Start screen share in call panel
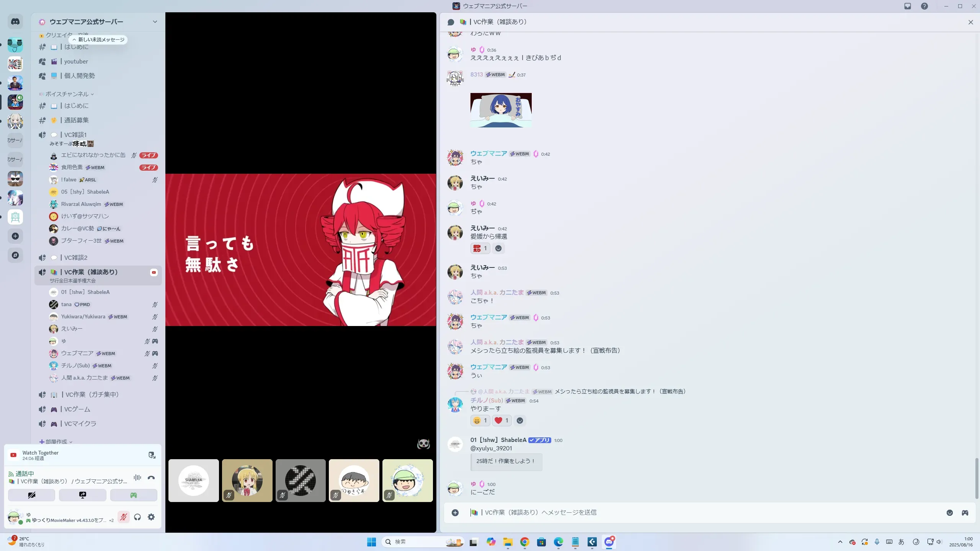 pos(82,495)
